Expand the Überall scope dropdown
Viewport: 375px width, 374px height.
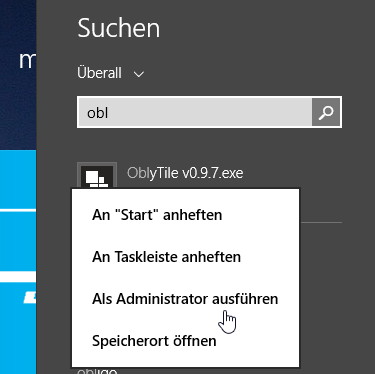111,73
